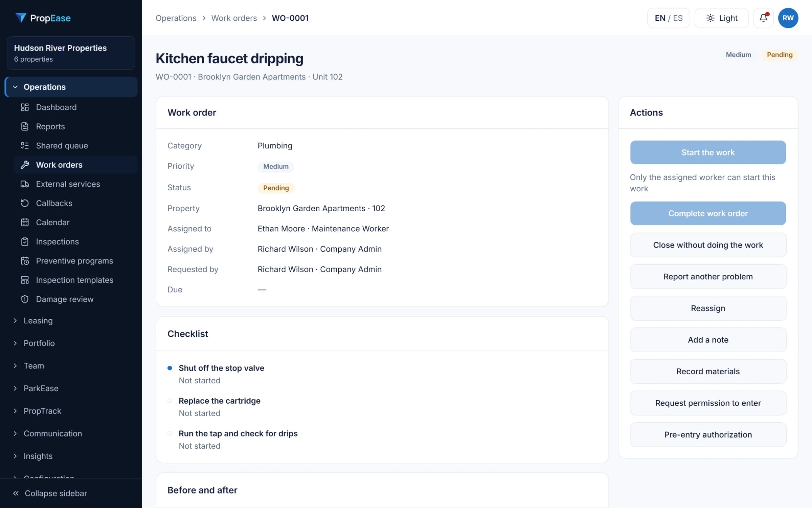This screenshot has width=812, height=508.
Task: Click Pre-entry authorization button
Action: 708,435
